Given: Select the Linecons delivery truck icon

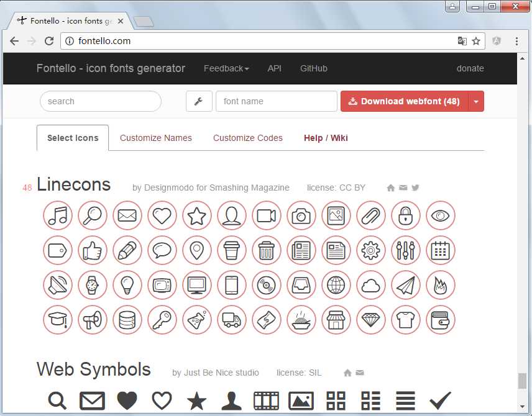Looking at the screenshot, I should 232,320.
